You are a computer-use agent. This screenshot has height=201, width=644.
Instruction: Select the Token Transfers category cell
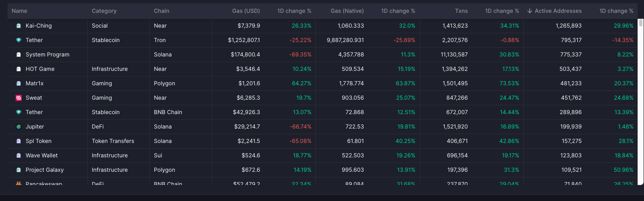[x=113, y=141]
